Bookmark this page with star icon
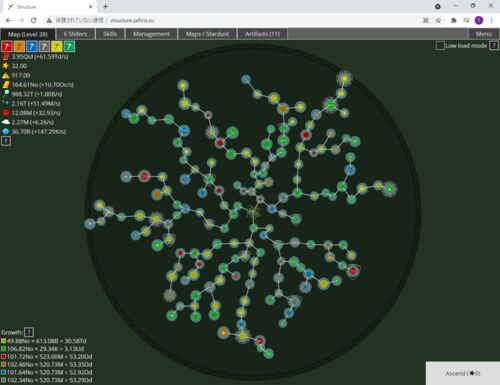This screenshot has height=385, width=500. (x=438, y=20)
